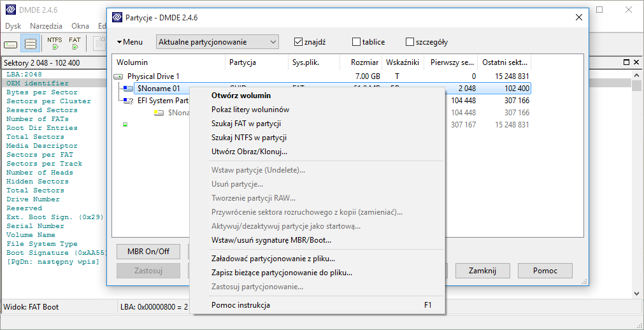Sort by the Rozmiar column header
The image size is (644, 330).
click(x=361, y=62)
